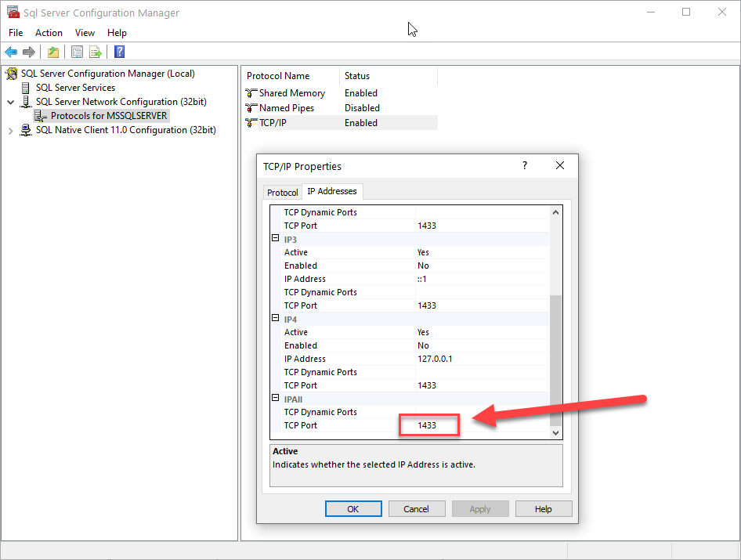Collapse the IP3 section

point(276,239)
